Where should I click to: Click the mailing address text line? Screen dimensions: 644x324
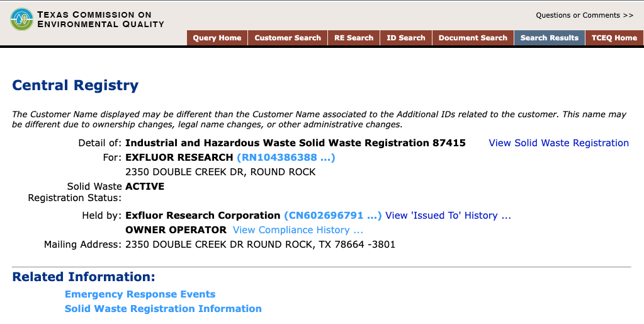coord(260,245)
